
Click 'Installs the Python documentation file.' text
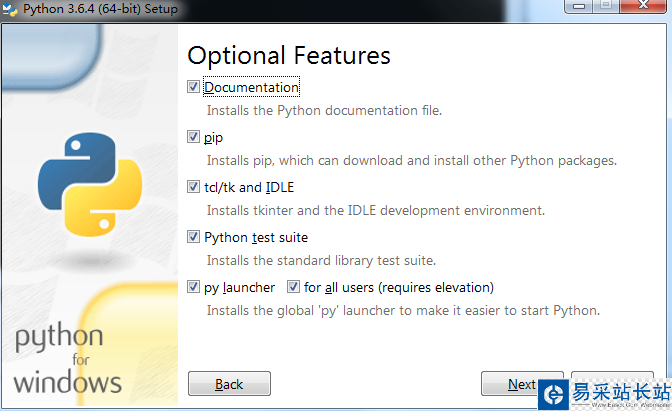pyautogui.click(x=324, y=111)
